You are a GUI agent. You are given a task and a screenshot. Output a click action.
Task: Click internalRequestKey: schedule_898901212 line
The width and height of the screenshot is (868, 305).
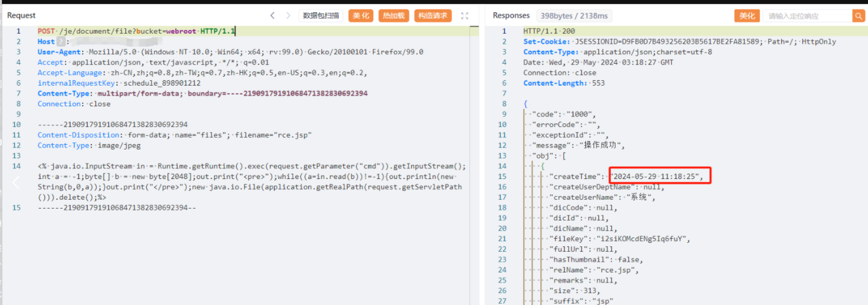[x=119, y=83]
